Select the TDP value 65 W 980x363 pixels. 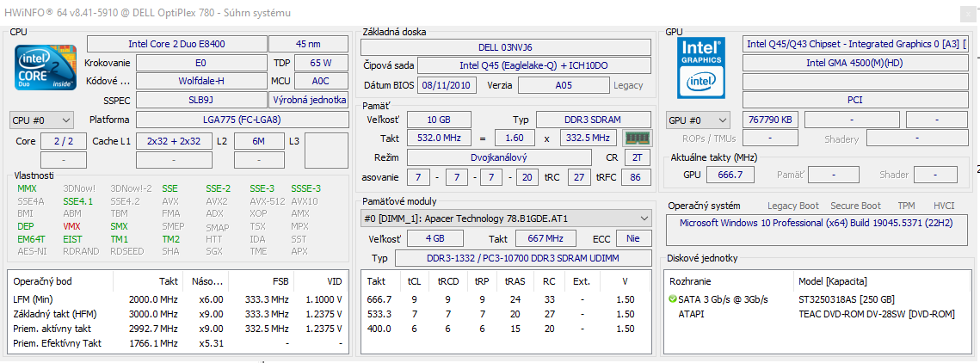321,63
